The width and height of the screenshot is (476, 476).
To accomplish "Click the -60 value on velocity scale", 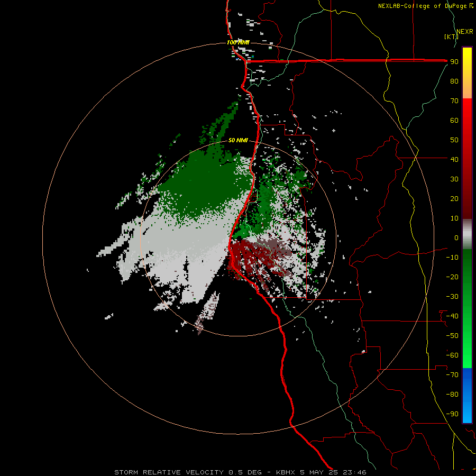I will pyautogui.click(x=452, y=355).
